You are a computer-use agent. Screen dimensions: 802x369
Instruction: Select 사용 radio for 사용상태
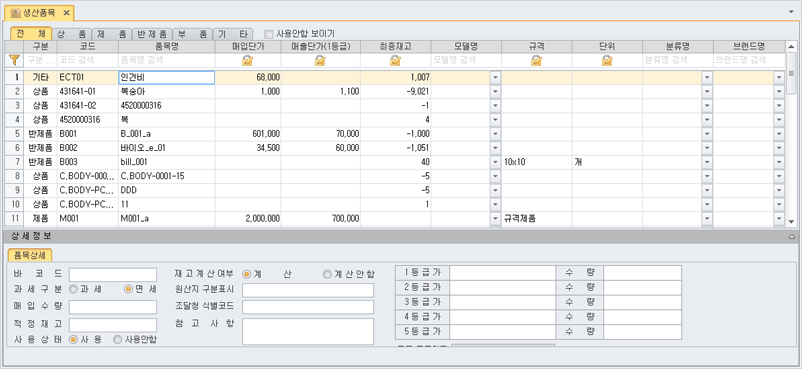pos(73,339)
